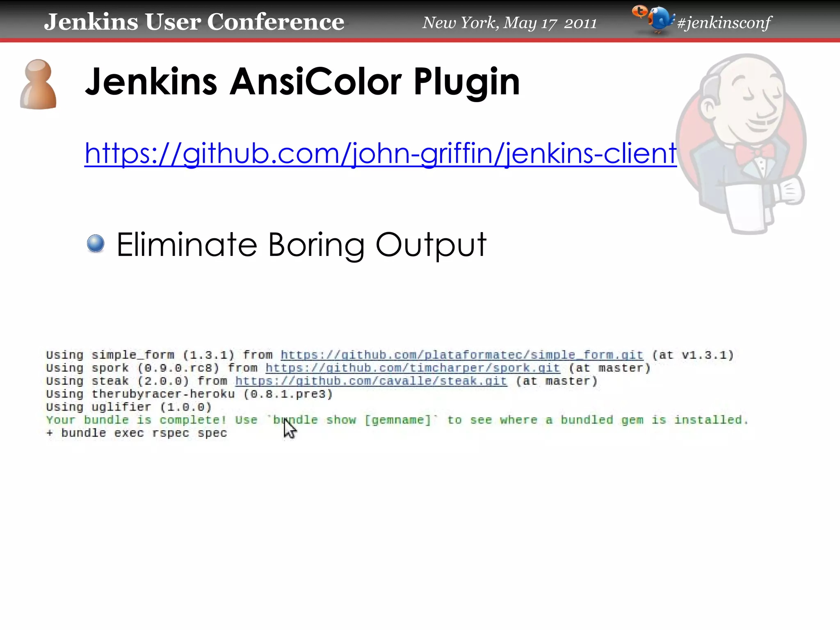Open the plataformatec simple_form.git link

462,355
